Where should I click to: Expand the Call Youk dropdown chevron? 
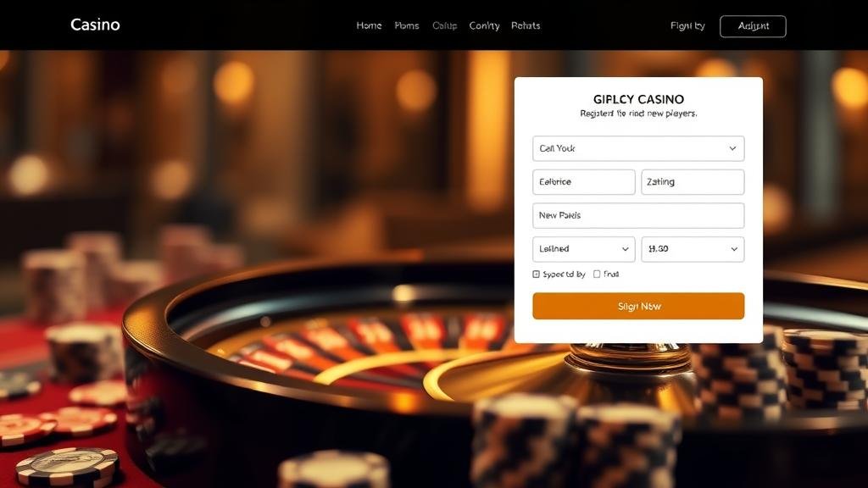[732, 148]
